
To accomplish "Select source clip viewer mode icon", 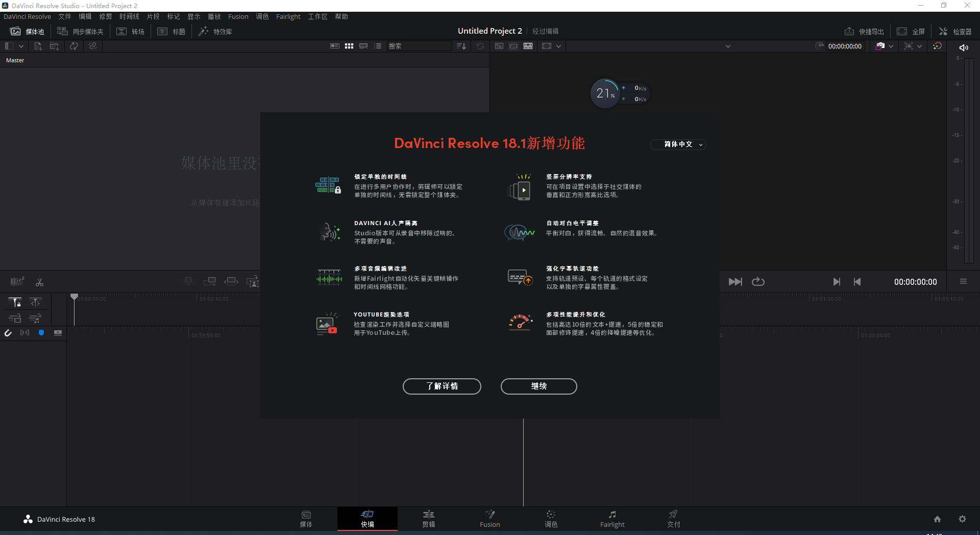I will pos(499,46).
